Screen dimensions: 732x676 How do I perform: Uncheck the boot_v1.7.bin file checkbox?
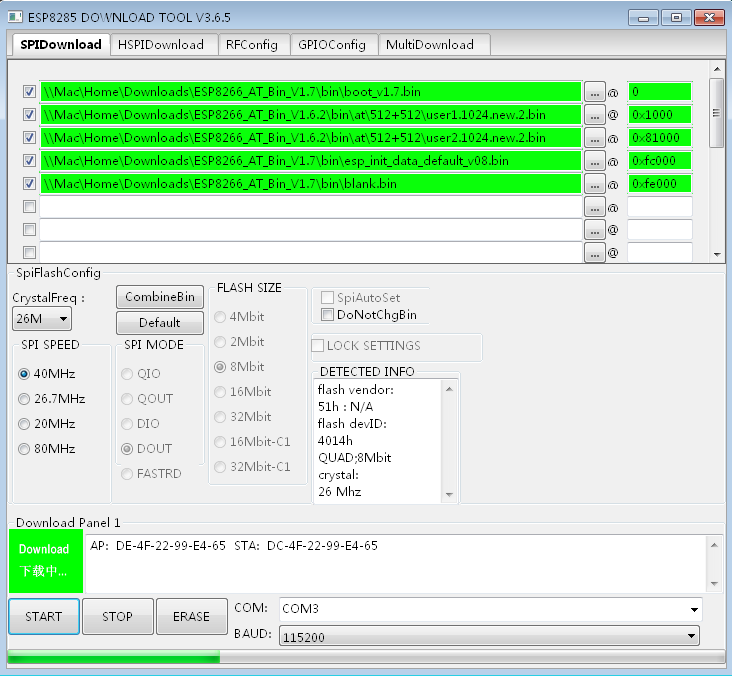[x=29, y=92]
